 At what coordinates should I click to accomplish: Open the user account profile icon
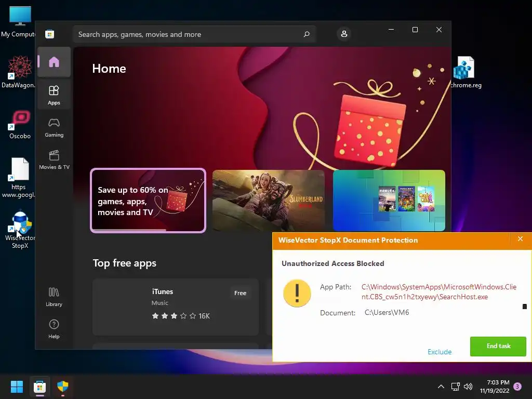(x=344, y=34)
